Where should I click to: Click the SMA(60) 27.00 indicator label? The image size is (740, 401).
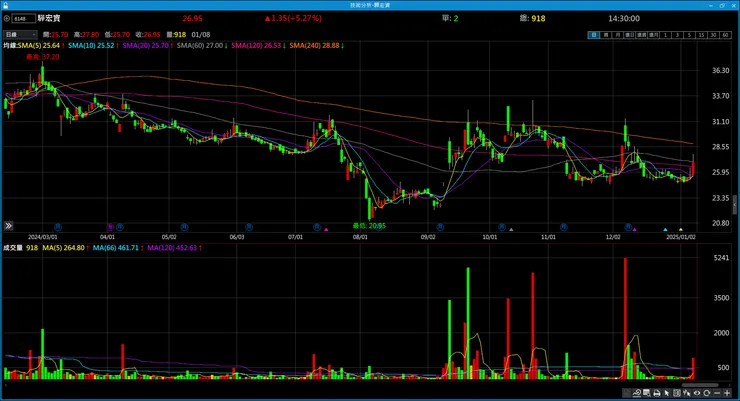pyautogui.click(x=202, y=45)
